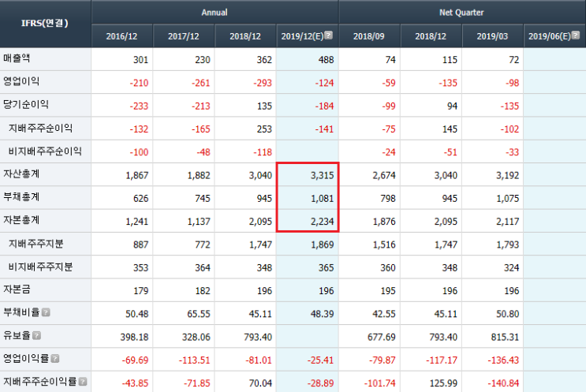Image resolution: width=586 pixels, height=392 pixels.
Task: Click the 2016/12 column header
Action: 121,36
